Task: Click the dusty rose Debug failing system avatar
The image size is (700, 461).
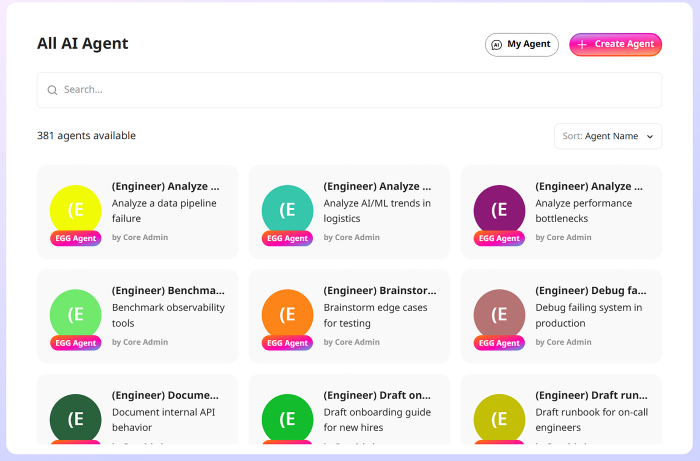Action: (x=500, y=313)
